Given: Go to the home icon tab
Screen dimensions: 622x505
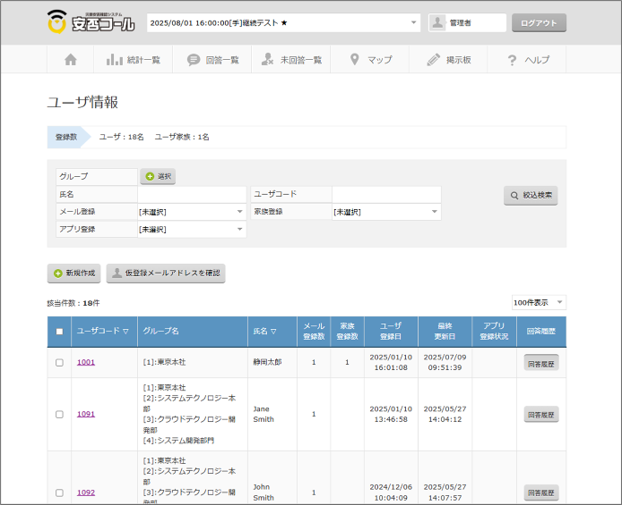Looking at the screenshot, I should coord(71,60).
